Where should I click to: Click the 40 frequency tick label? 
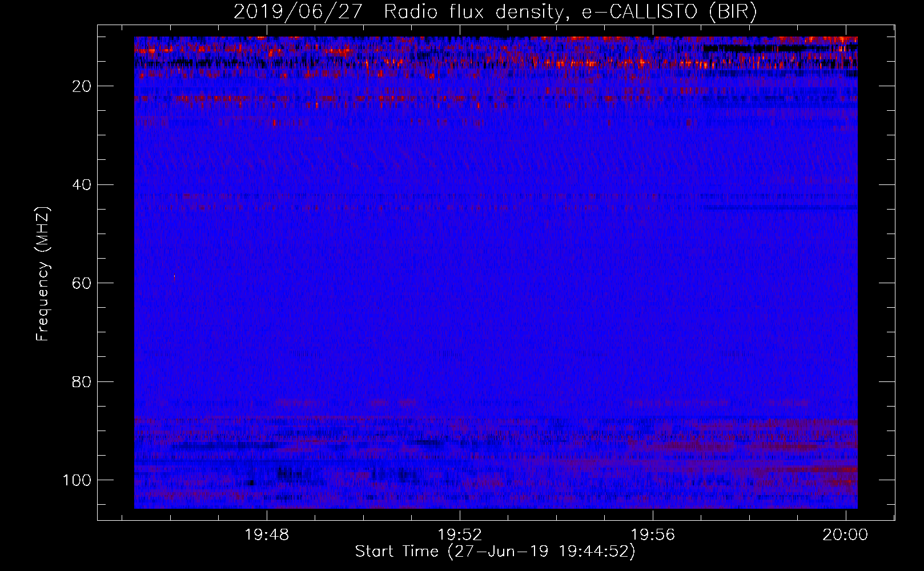tap(82, 185)
